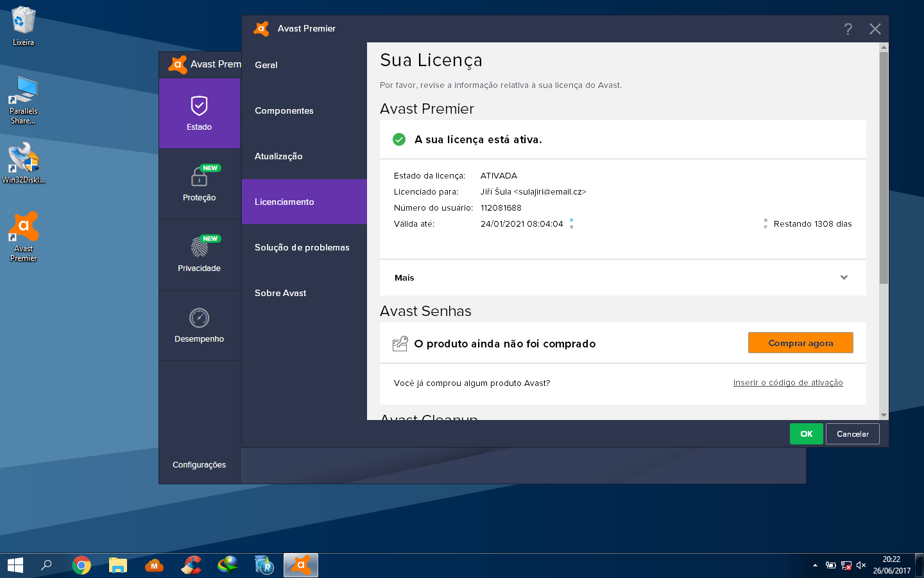Open File Explorer from the taskbar
924x578 pixels.
pos(118,565)
